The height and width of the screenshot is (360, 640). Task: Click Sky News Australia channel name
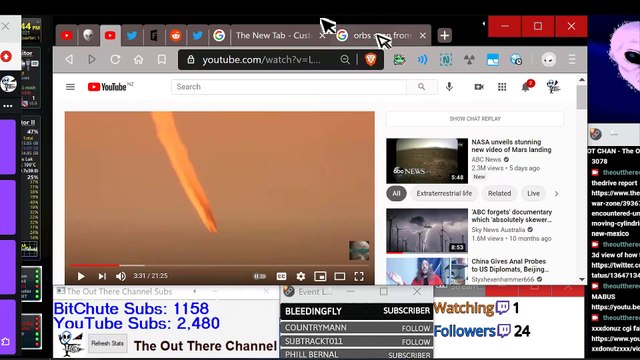498,230
